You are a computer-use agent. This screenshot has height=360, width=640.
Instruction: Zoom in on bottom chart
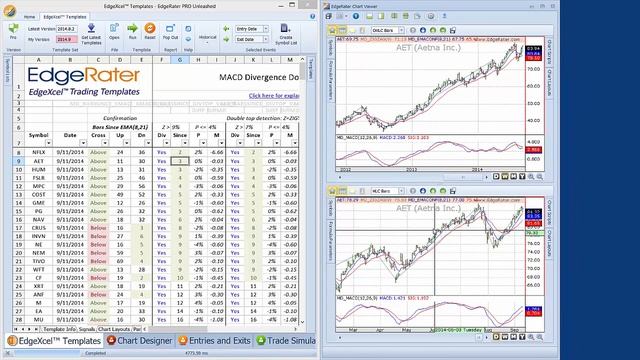[531, 337]
